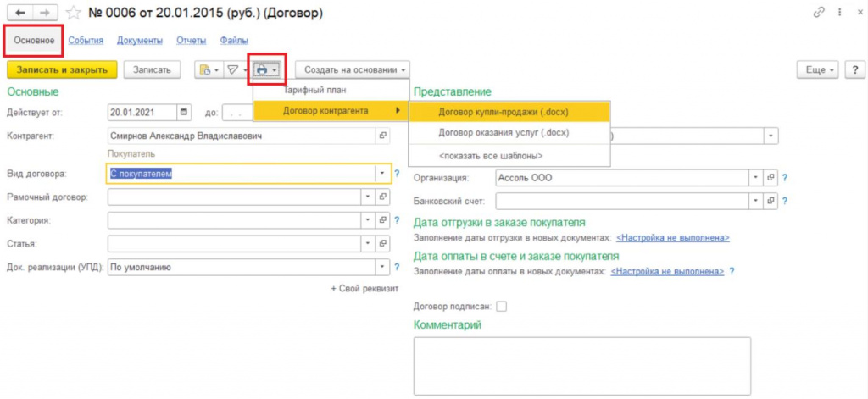
Task: Choose Договор купли-продажи (.docx) template
Action: pos(509,112)
